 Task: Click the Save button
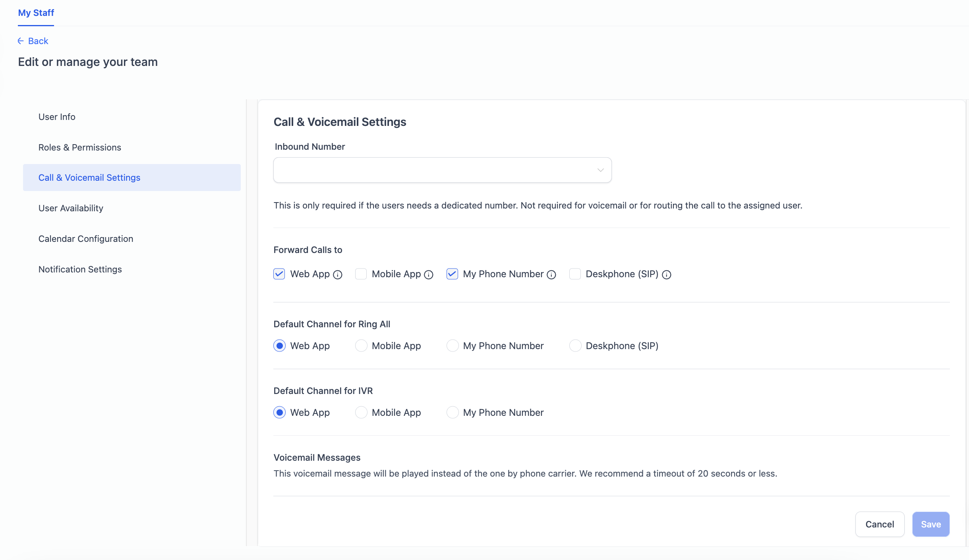point(930,524)
